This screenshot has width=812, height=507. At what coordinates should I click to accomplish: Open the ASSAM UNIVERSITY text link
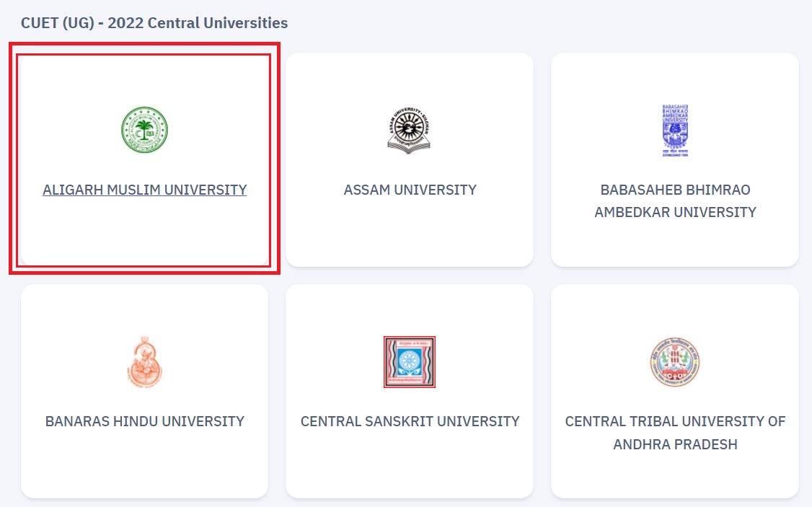pyautogui.click(x=410, y=190)
